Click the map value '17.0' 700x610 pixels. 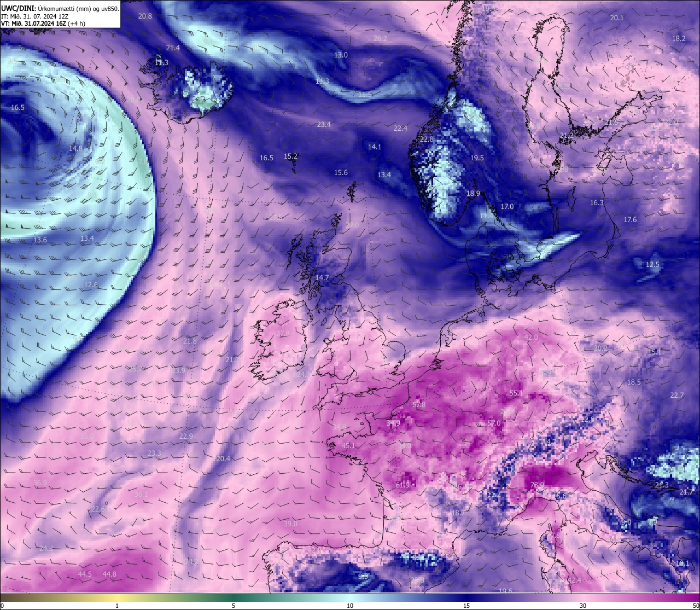click(507, 207)
